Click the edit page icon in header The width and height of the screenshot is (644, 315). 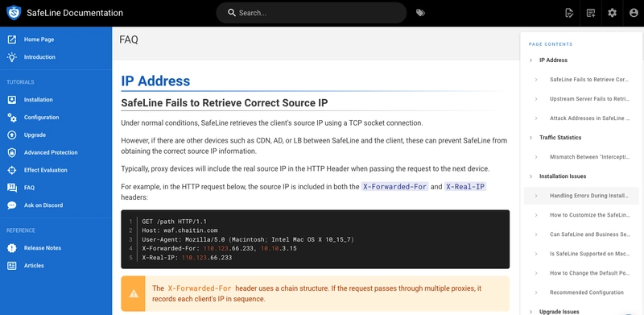(x=569, y=13)
